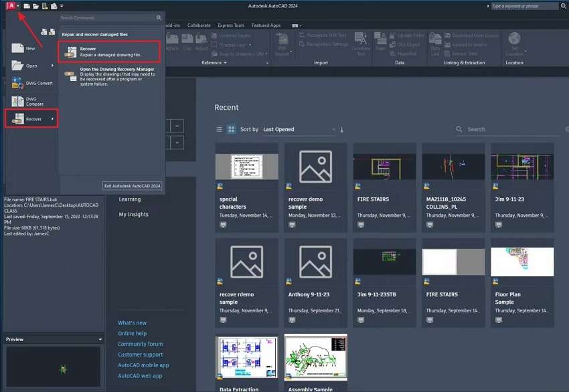Click the Online help link
The image size is (569, 392).
(x=132, y=333)
